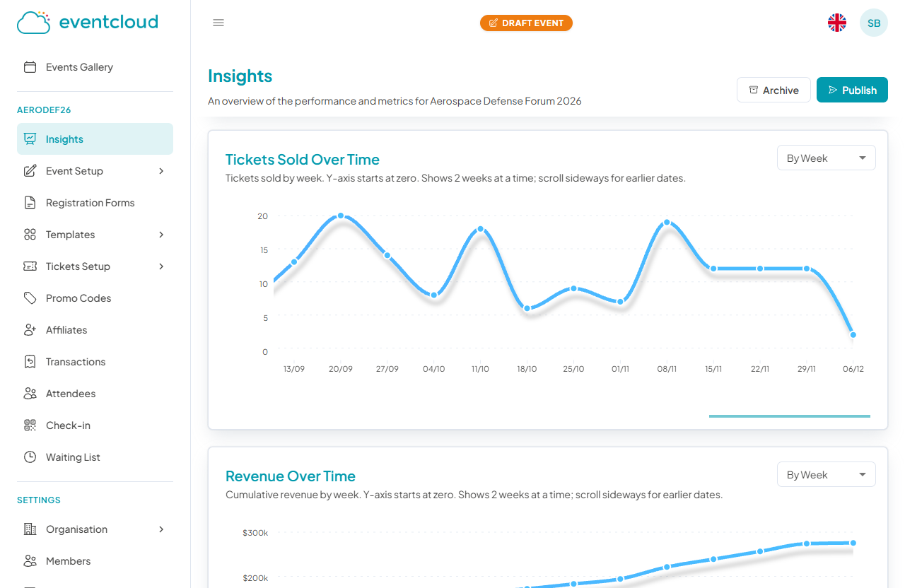Click the Members people icon
The width and height of the screenshot is (905, 588).
point(30,561)
